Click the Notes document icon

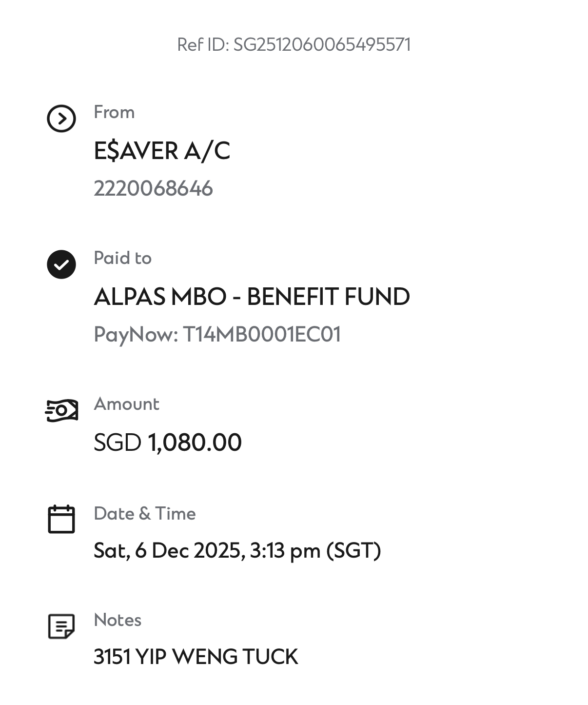click(61, 626)
